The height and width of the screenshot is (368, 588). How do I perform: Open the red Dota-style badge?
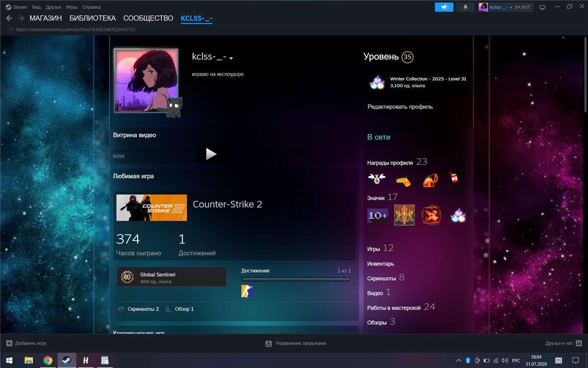click(x=432, y=215)
